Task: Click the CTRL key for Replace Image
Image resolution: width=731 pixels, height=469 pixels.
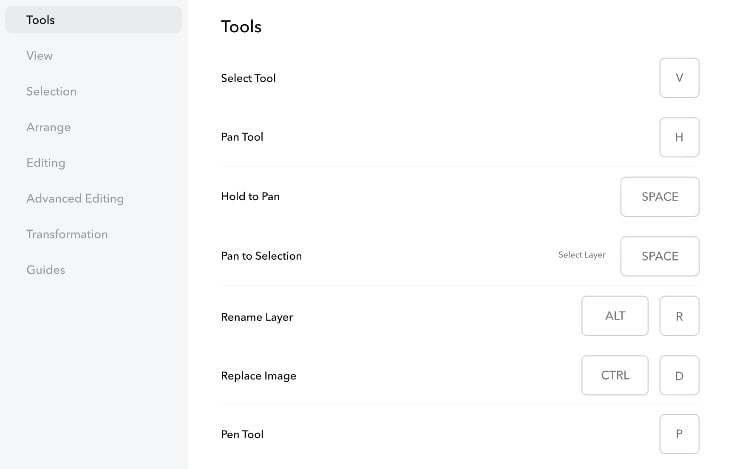Action: 615,375
